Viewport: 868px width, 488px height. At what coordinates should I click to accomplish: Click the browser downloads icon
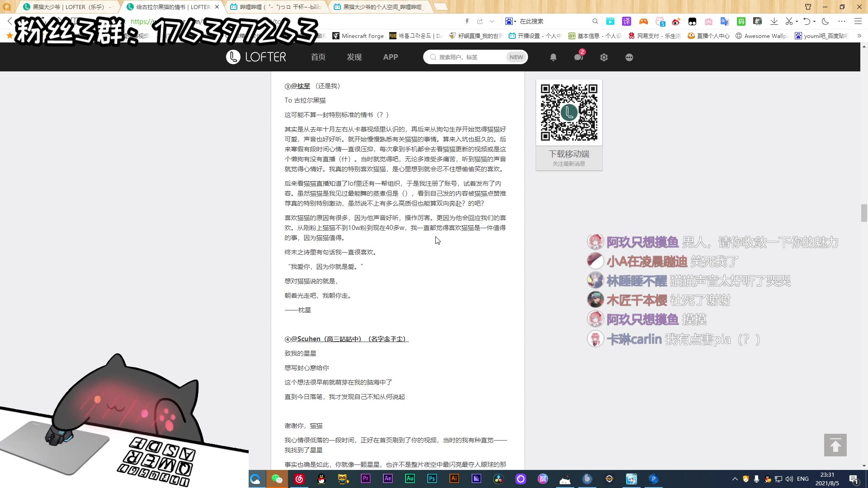pyautogui.click(x=774, y=21)
